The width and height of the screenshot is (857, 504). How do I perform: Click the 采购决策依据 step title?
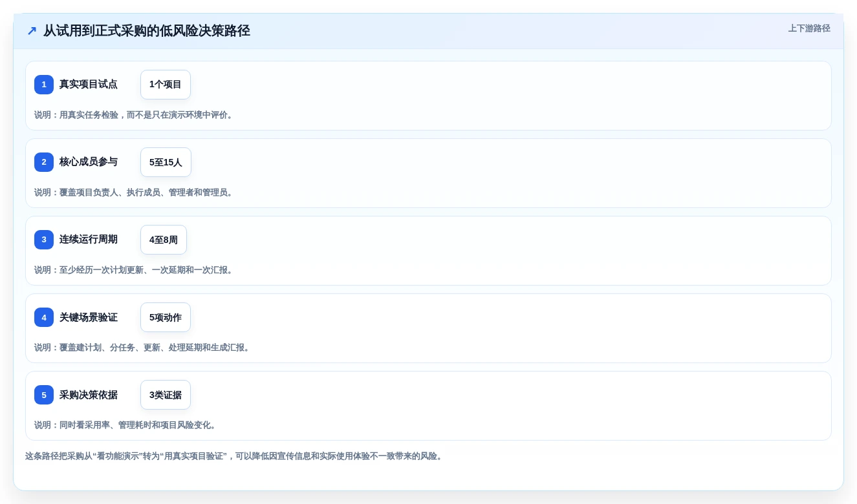point(89,395)
